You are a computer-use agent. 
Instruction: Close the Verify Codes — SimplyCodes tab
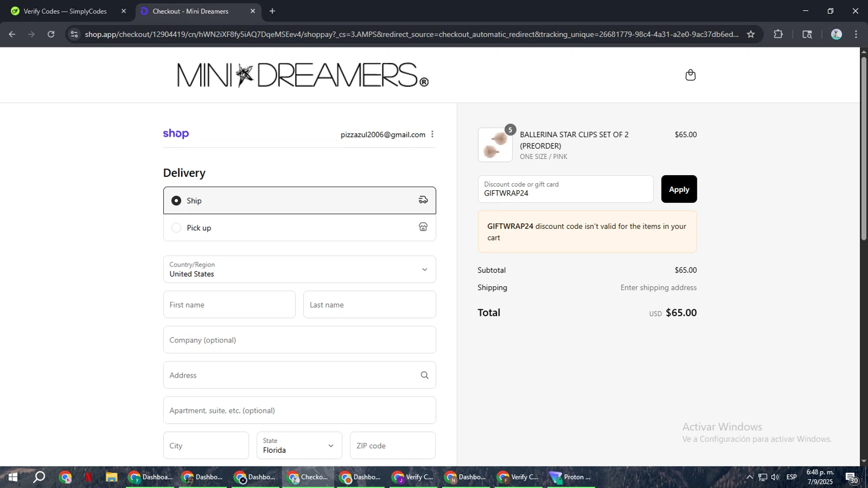pyautogui.click(x=123, y=11)
